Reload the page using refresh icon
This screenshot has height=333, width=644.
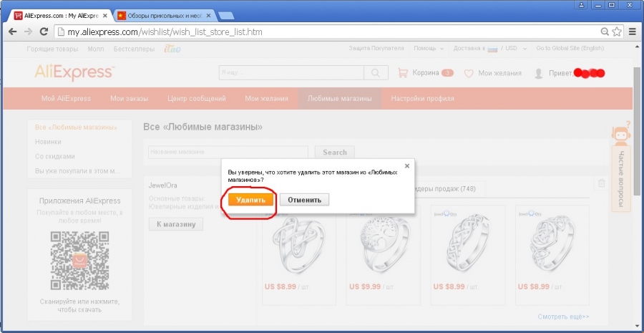tap(44, 32)
